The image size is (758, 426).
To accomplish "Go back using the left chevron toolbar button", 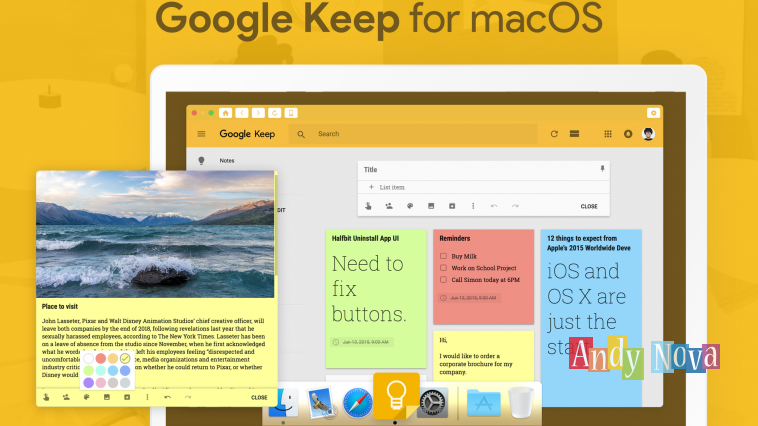I will (242, 113).
